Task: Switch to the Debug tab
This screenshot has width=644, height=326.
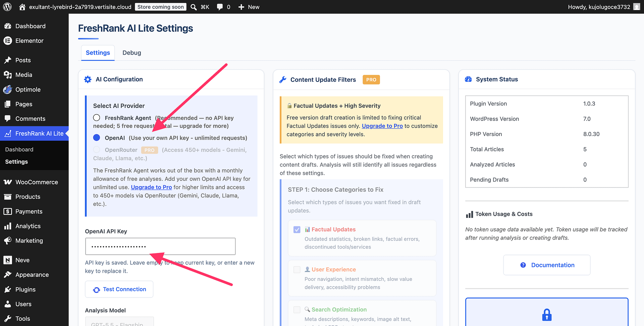Action: [x=132, y=53]
